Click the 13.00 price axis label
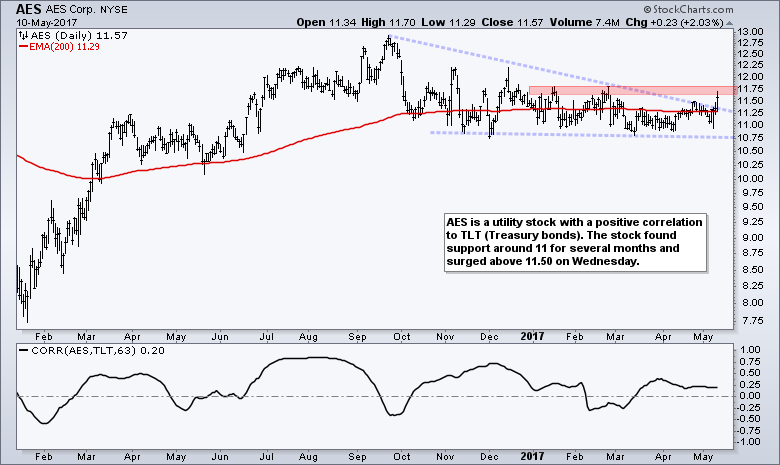Viewport: 780px width, 465px height. point(750,31)
